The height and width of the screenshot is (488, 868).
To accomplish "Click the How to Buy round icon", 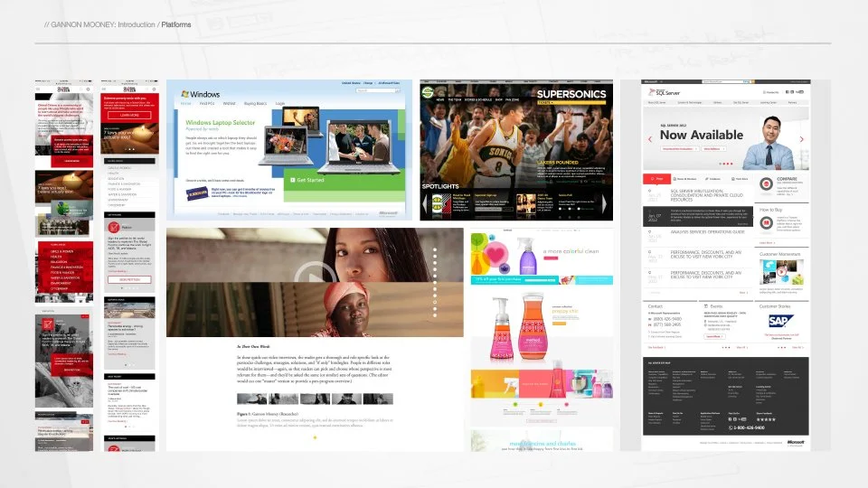I will pos(766,222).
